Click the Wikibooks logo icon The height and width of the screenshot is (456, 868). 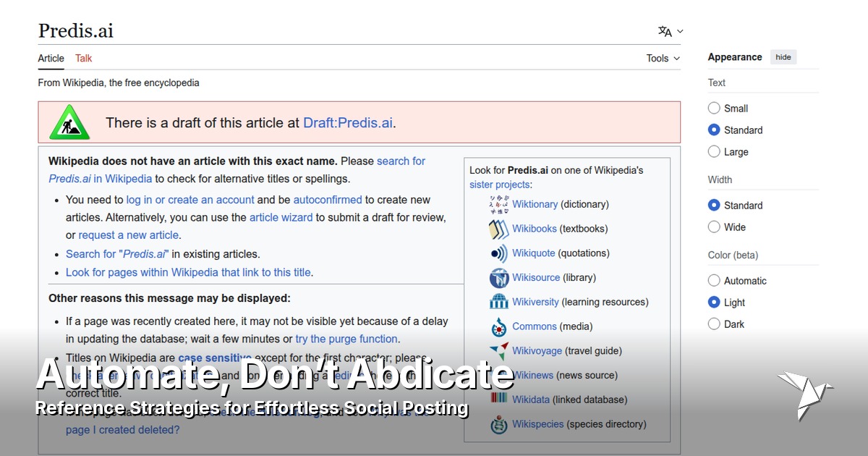(x=499, y=229)
